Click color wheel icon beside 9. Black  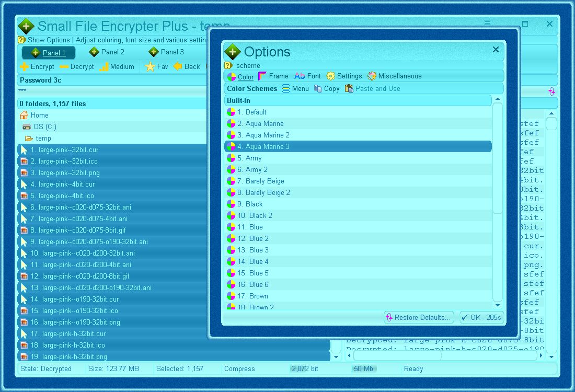(x=231, y=204)
